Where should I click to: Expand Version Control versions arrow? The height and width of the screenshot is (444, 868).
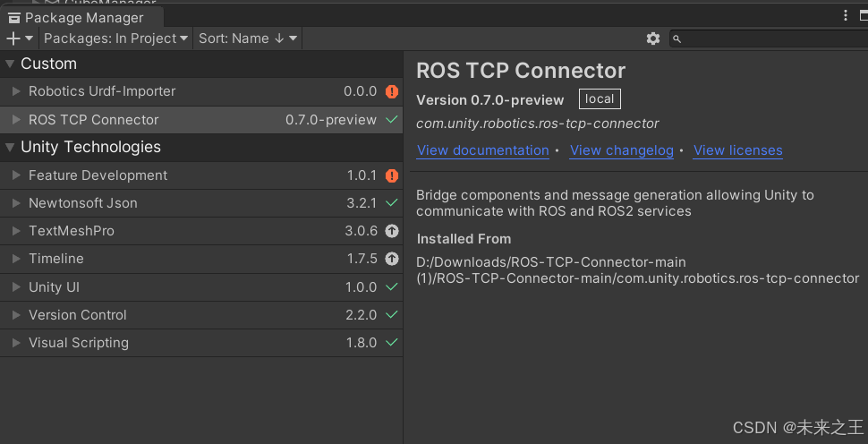(17, 314)
